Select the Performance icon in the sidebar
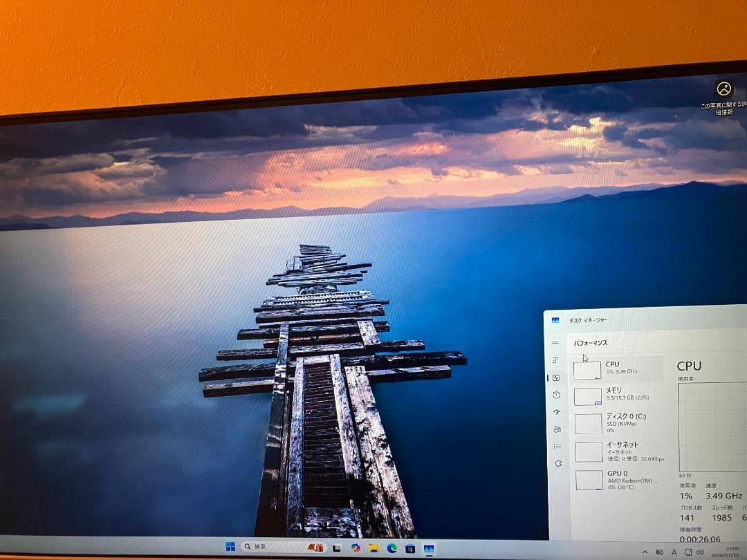747x560 pixels. click(555, 376)
